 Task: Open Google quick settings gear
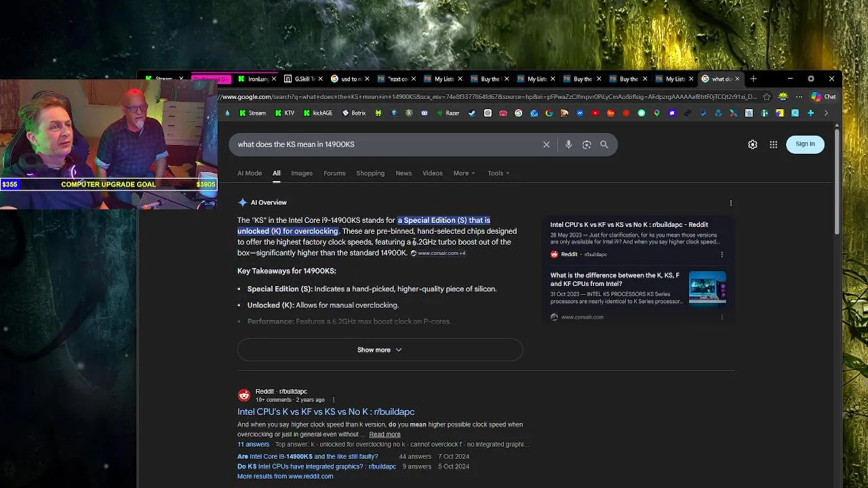click(753, 144)
